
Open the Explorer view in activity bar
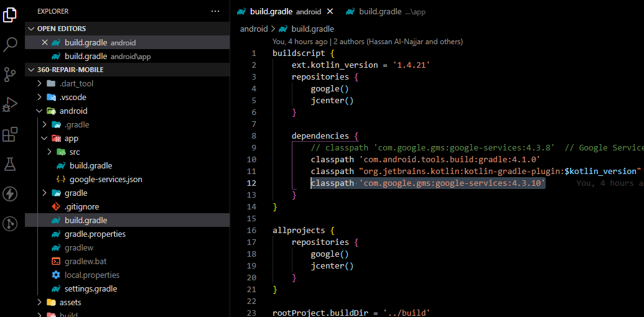(11, 15)
